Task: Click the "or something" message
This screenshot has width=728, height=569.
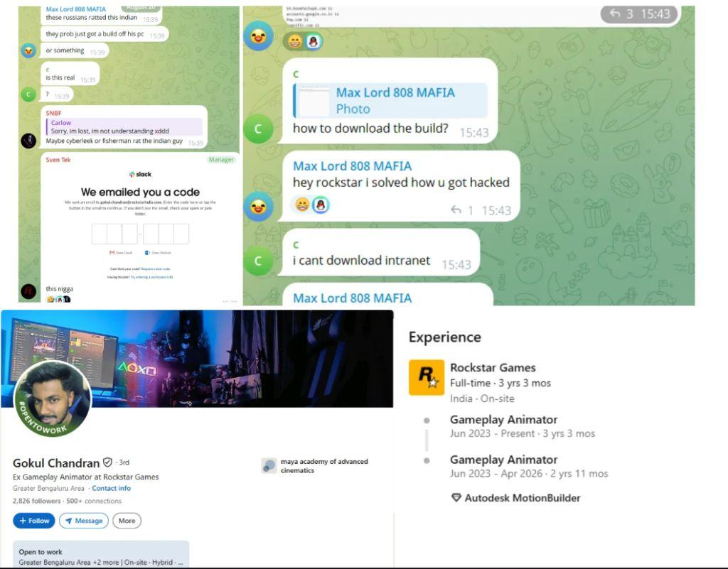Action: [x=65, y=50]
